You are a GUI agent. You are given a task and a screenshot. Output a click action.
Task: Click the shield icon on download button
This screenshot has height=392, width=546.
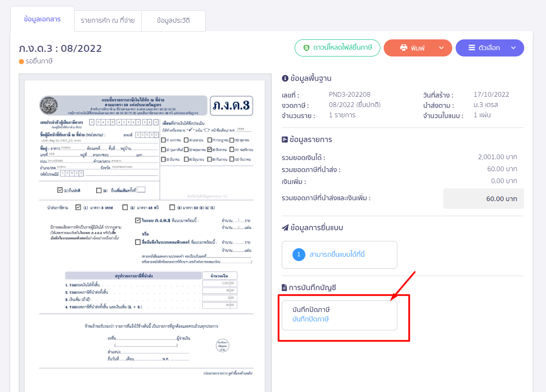(306, 48)
